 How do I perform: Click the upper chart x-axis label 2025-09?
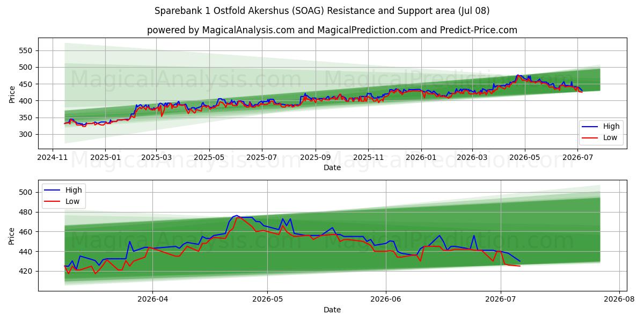point(315,158)
